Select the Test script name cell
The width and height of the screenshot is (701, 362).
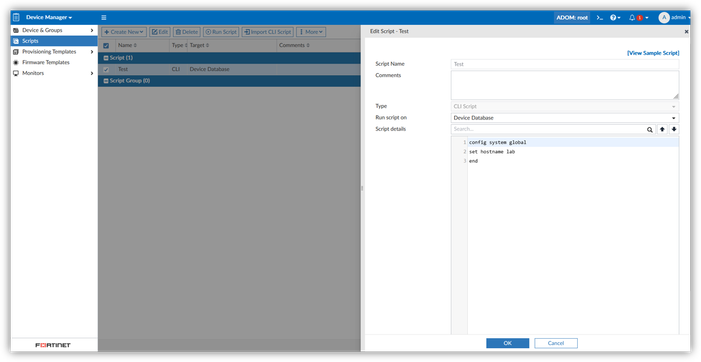pyautogui.click(x=123, y=70)
